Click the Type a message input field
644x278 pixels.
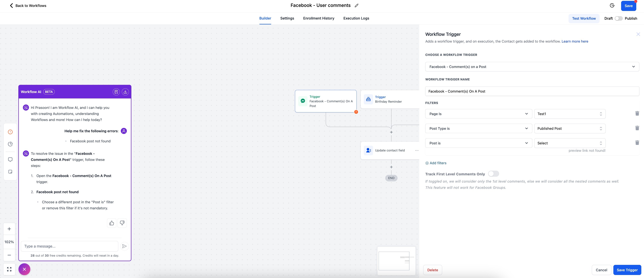tap(69, 246)
